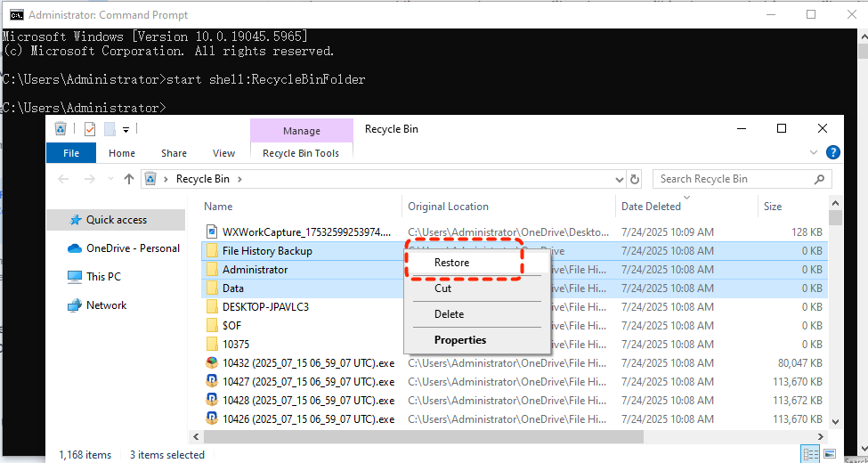Click Recycle Bin breadcrumb in address bar
This screenshot has height=463, width=868.
(203, 179)
